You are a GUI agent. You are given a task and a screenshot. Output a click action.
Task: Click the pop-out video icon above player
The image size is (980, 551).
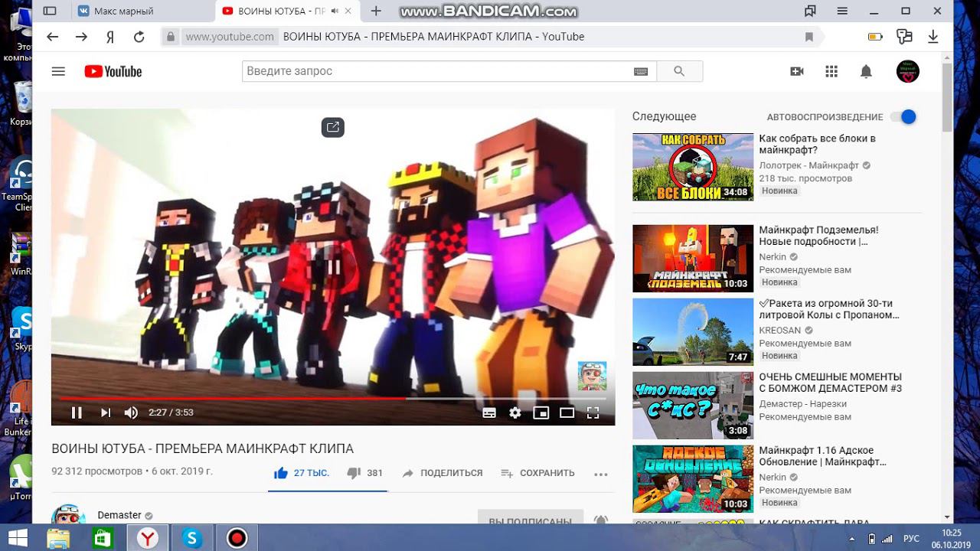[x=333, y=127]
